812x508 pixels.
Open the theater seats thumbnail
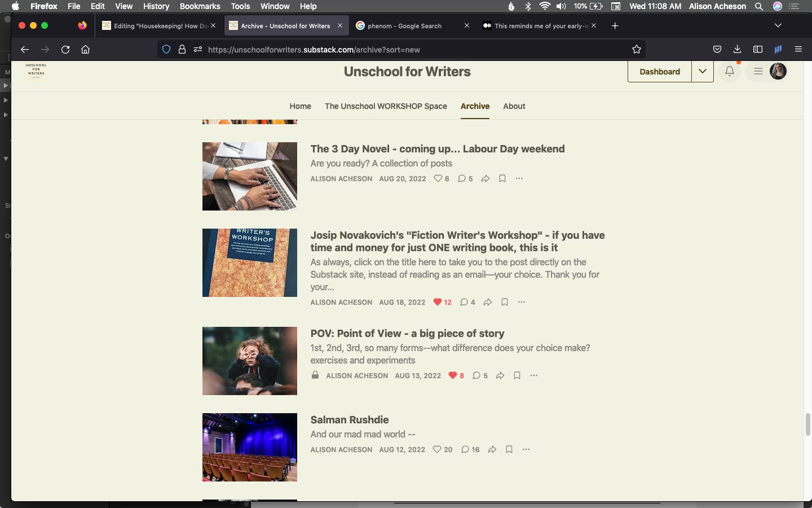(250, 447)
